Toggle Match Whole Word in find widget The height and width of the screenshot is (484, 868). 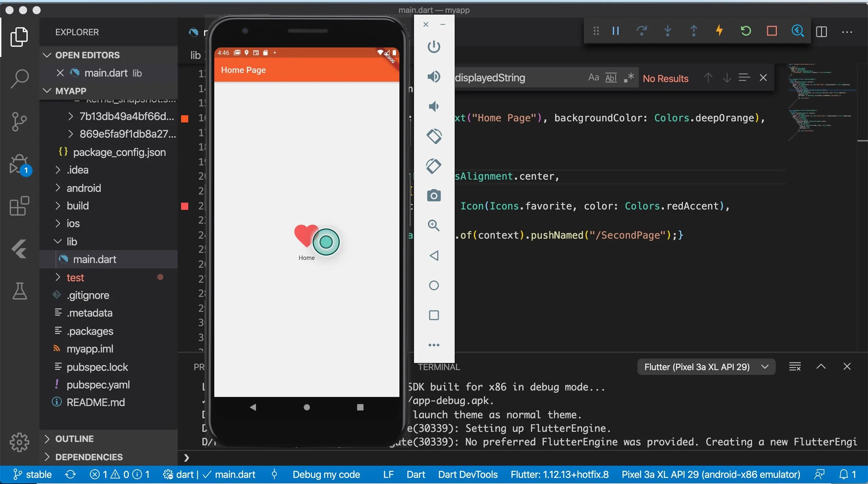[611, 78]
